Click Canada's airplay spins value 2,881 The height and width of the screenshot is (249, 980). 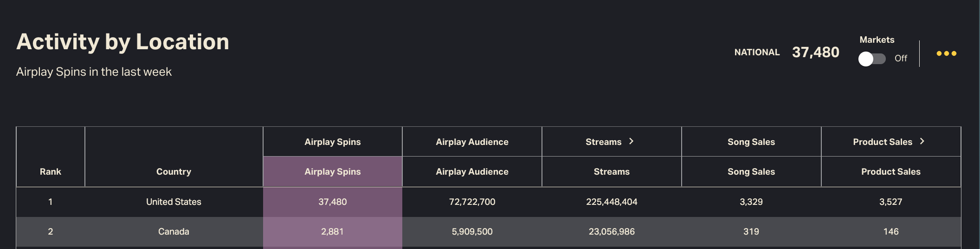(332, 231)
